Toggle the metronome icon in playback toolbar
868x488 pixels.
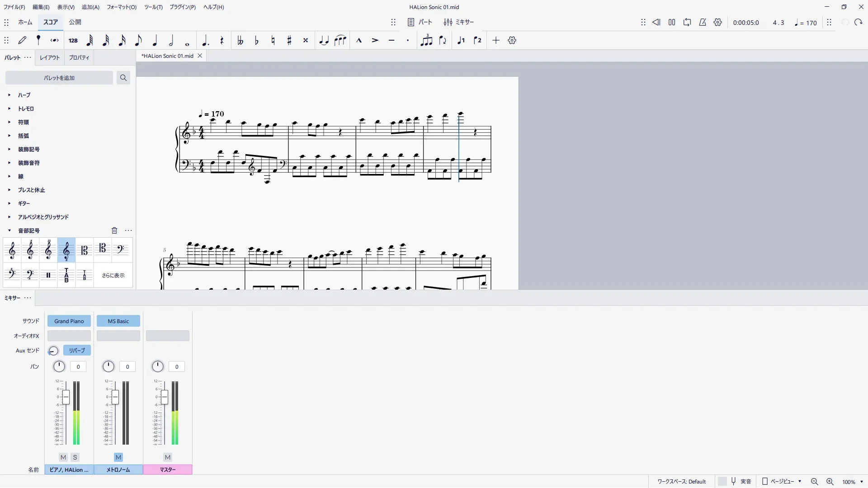point(703,23)
